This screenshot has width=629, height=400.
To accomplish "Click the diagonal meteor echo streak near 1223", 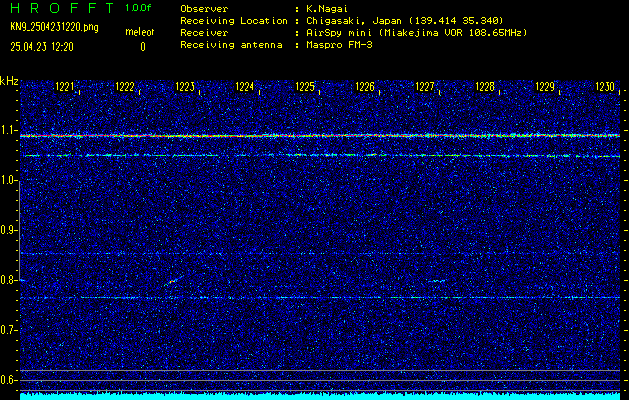I will (x=173, y=280).
